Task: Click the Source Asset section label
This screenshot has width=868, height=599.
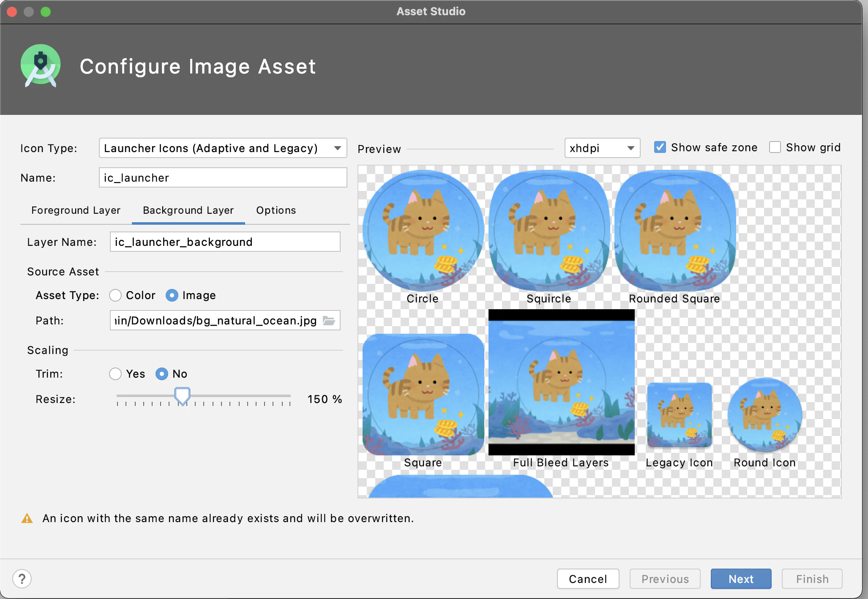Action: click(63, 272)
